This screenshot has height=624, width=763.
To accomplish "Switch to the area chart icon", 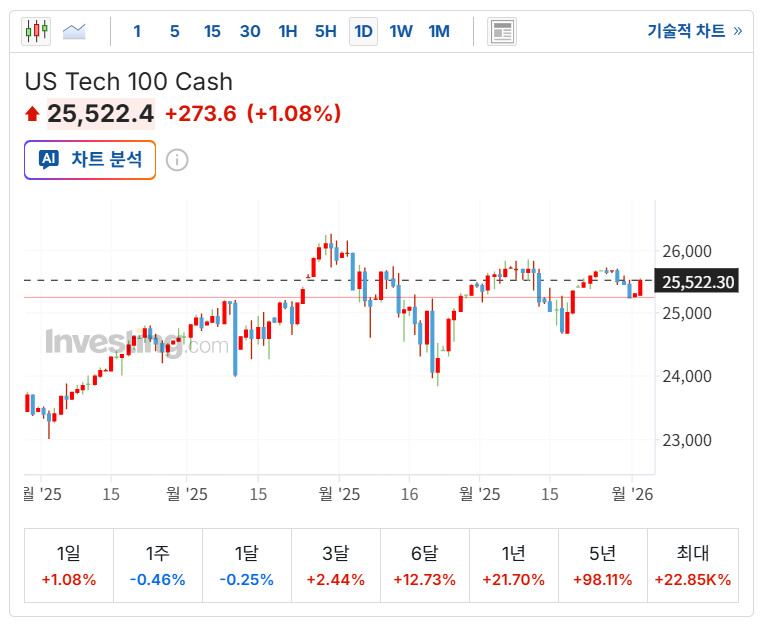I will coord(74,31).
